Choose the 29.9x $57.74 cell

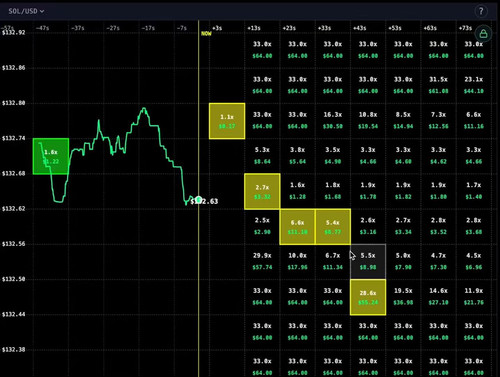(262, 261)
